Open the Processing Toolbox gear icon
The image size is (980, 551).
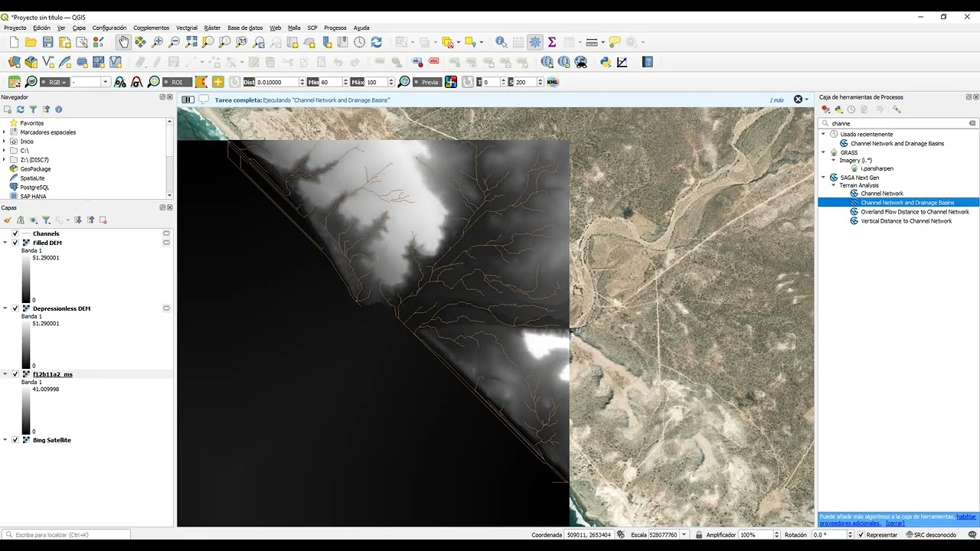(534, 42)
